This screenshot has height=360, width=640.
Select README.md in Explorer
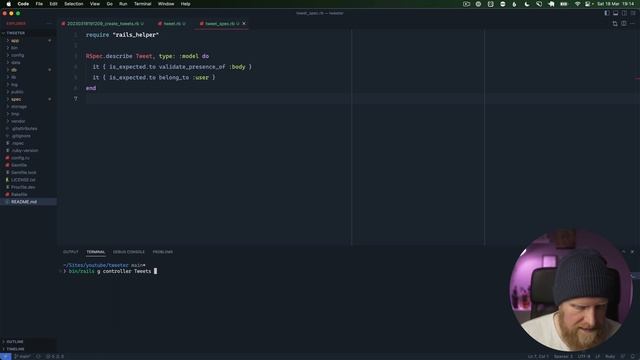[x=24, y=202]
